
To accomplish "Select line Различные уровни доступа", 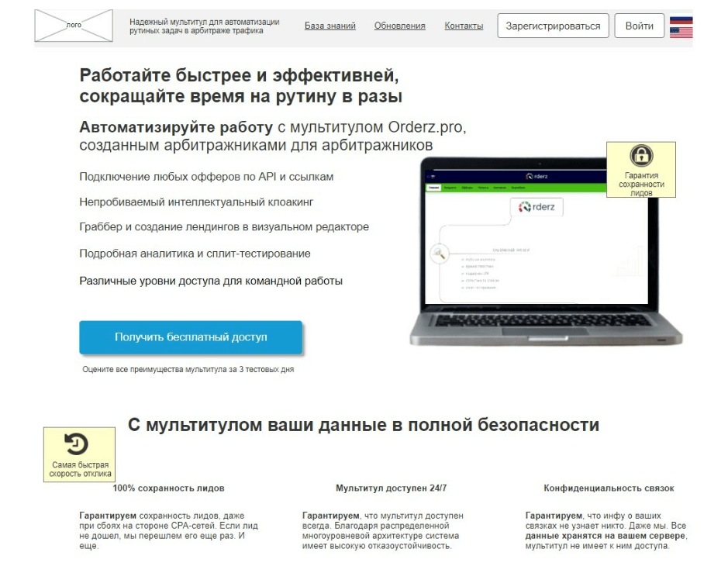I will coord(211,281).
